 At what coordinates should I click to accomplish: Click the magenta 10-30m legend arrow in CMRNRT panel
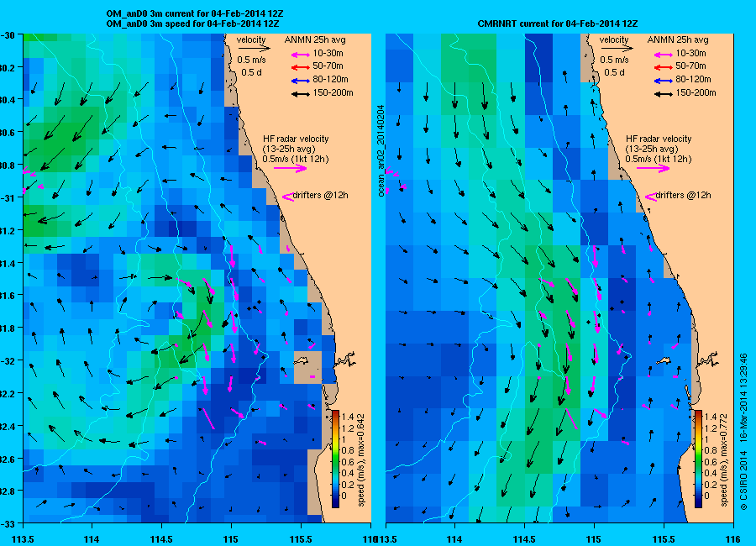click(x=664, y=54)
